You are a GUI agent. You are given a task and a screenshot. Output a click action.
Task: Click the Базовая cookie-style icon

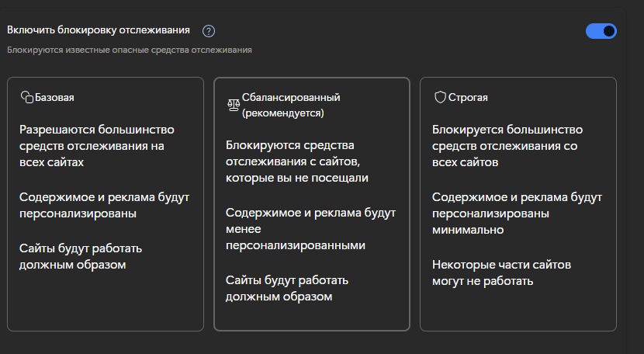(26, 97)
